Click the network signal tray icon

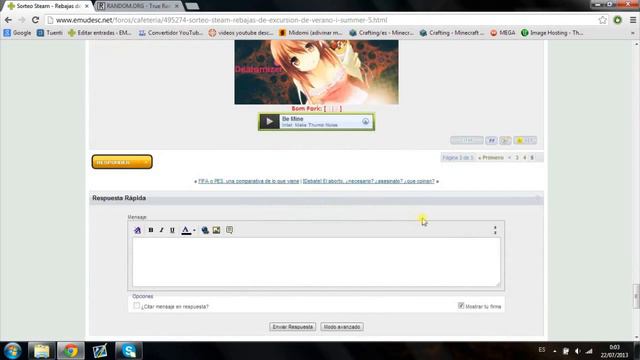(589, 351)
